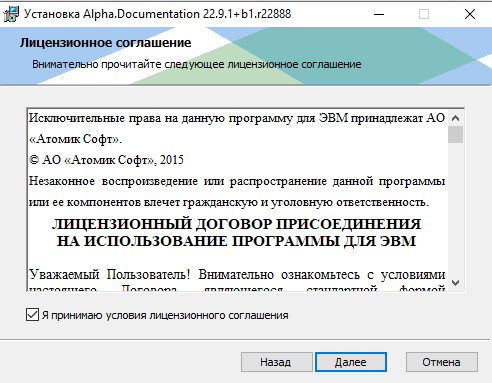
Task: Click the line или ее компонентов влечет
Action: click(x=229, y=202)
